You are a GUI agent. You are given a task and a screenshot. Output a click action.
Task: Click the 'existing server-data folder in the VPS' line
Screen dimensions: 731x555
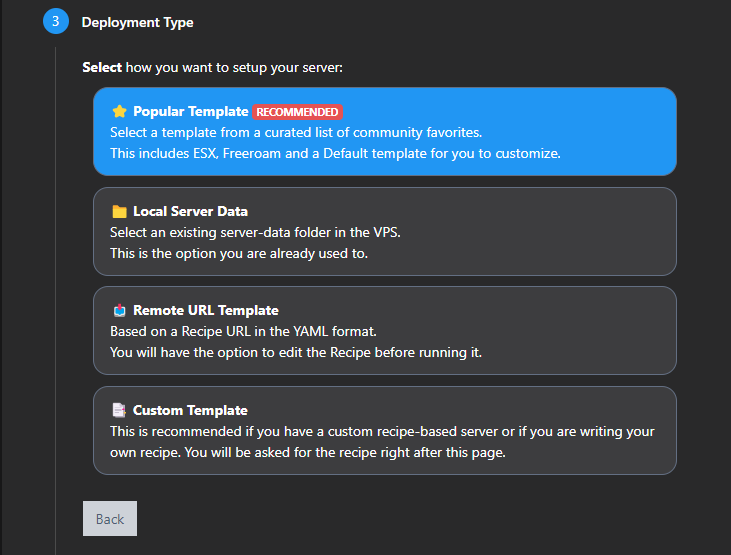click(x=255, y=233)
